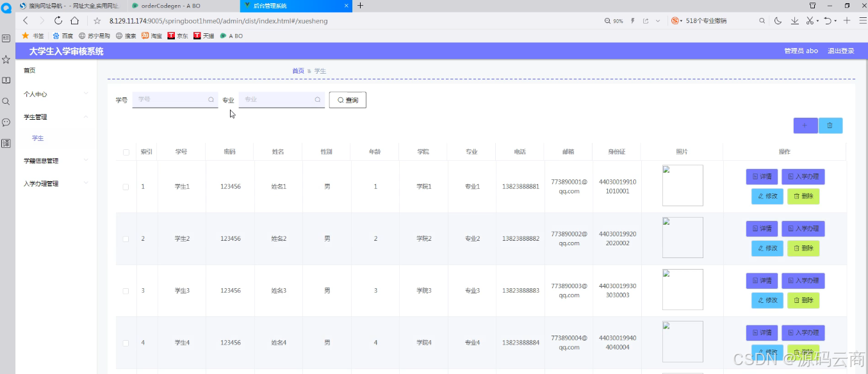Collapse the 学生管理 sidebar menu
The height and width of the screenshot is (374, 868).
[x=56, y=117]
